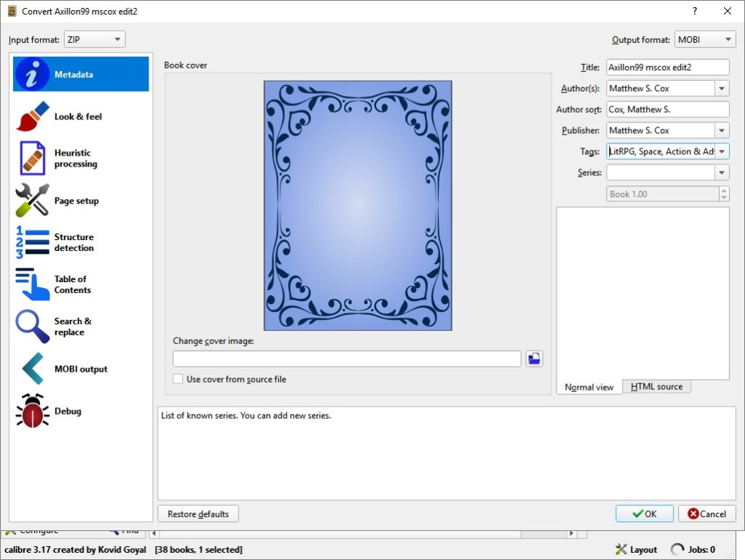The height and width of the screenshot is (560, 745).
Task: Select Search & replace section
Action: (73, 327)
